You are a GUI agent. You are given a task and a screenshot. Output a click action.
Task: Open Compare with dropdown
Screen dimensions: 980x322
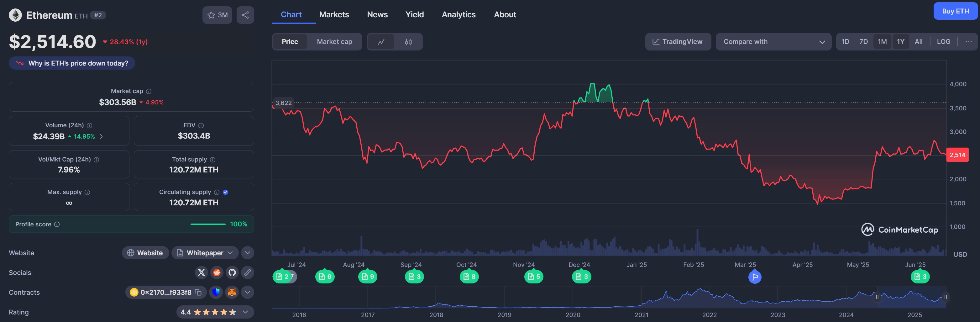tap(773, 42)
